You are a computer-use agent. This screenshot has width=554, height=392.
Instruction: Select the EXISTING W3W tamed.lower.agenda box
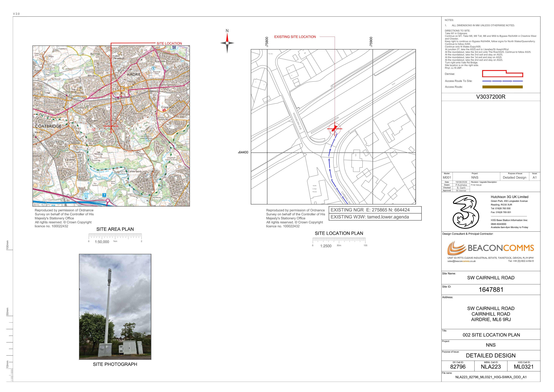coord(375,217)
